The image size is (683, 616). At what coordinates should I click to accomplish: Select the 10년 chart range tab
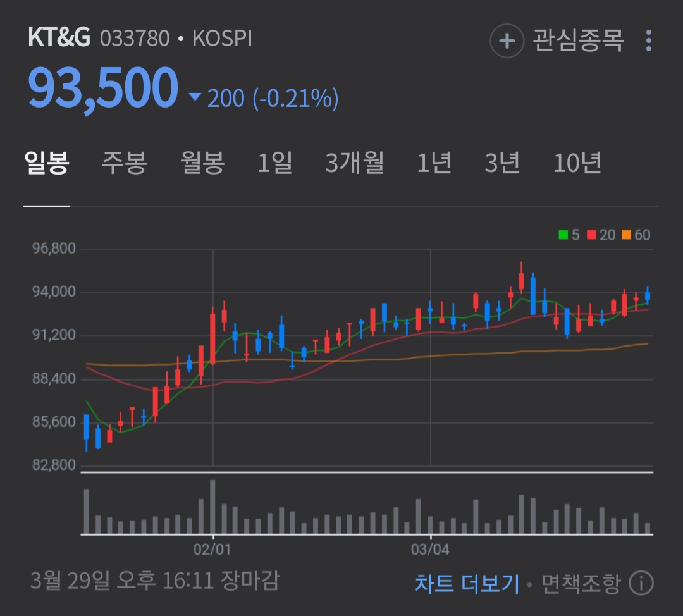click(577, 163)
